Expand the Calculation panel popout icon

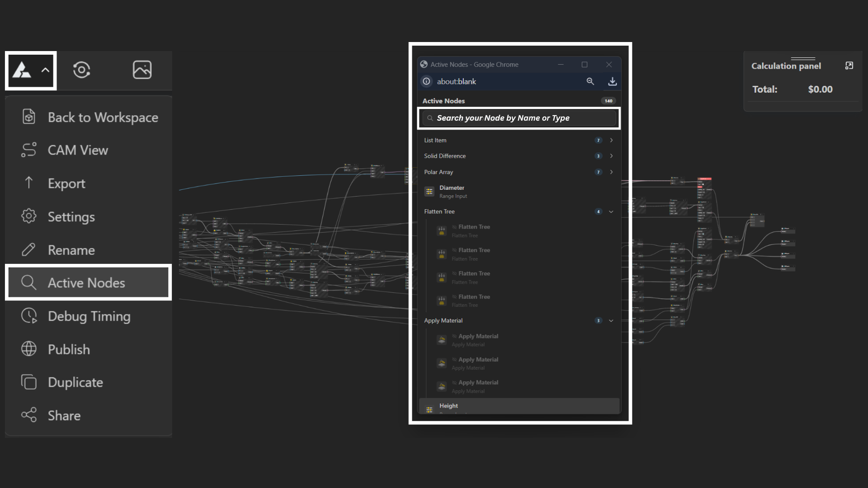click(849, 66)
